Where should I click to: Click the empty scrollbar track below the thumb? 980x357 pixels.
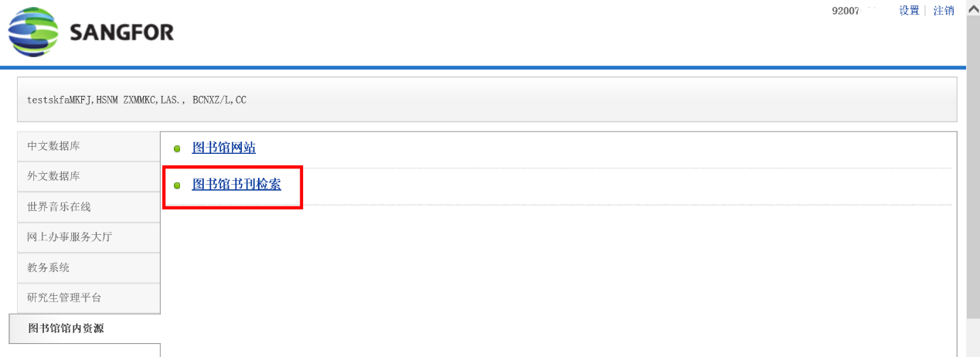[973, 338]
